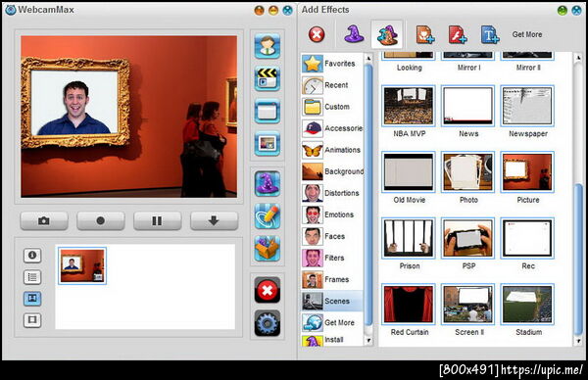Image resolution: width=588 pixels, height=380 pixels.
Task: Select the Faces category
Action: pyautogui.click(x=332, y=236)
